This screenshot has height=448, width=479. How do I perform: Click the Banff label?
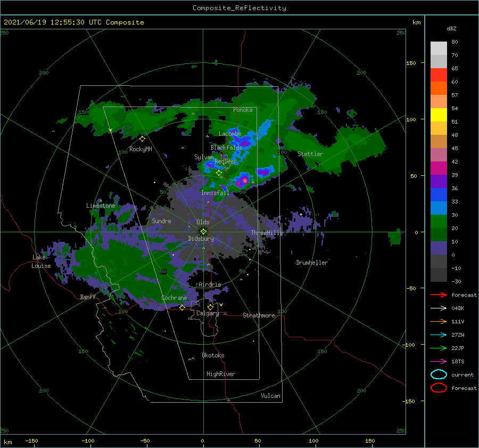pyautogui.click(x=88, y=297)
